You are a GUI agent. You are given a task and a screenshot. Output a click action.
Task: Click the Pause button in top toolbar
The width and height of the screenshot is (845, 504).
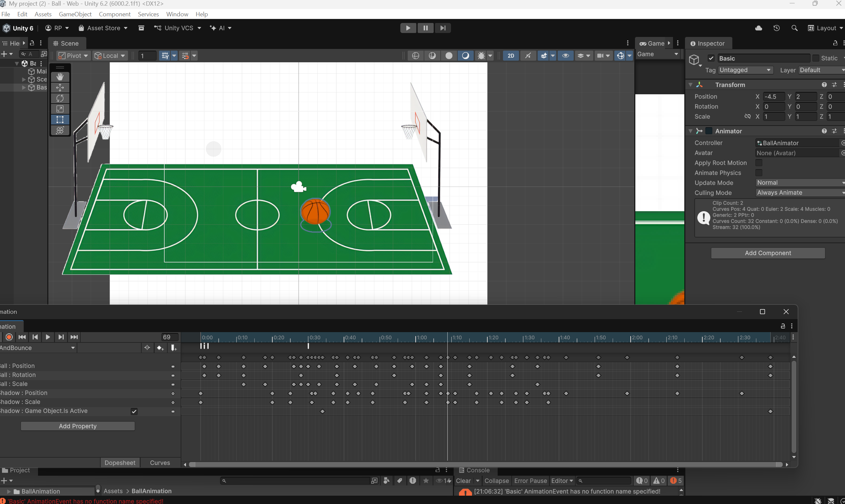pyautogui.click(x=425, y=28)
